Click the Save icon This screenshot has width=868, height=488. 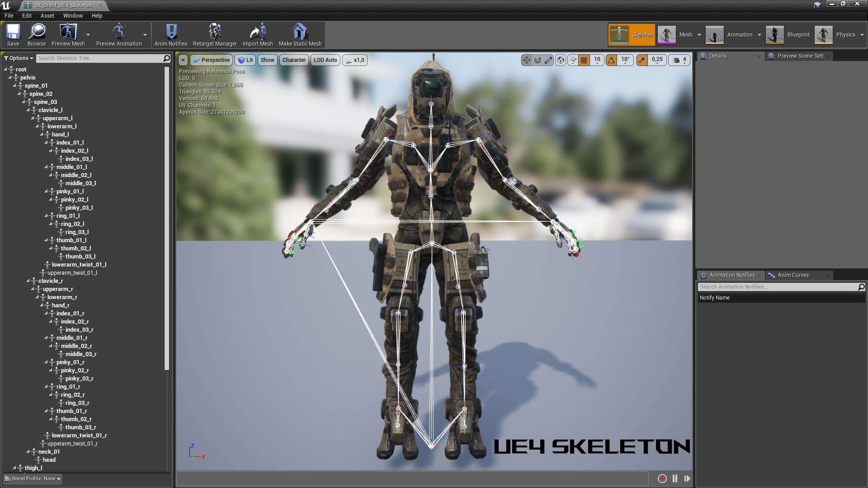point(13,34)
